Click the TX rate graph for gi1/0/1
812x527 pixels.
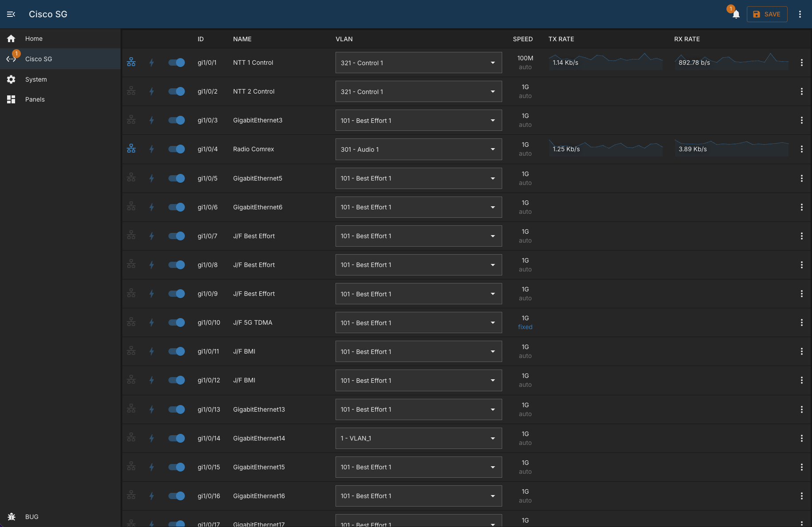click(x=605, y=62)
